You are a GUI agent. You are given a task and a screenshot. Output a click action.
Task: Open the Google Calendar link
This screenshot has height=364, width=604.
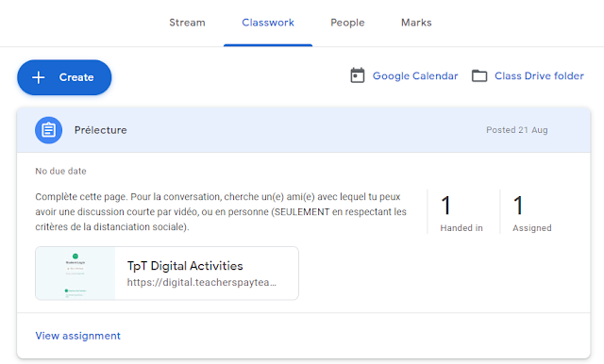(x=415, y=75)
